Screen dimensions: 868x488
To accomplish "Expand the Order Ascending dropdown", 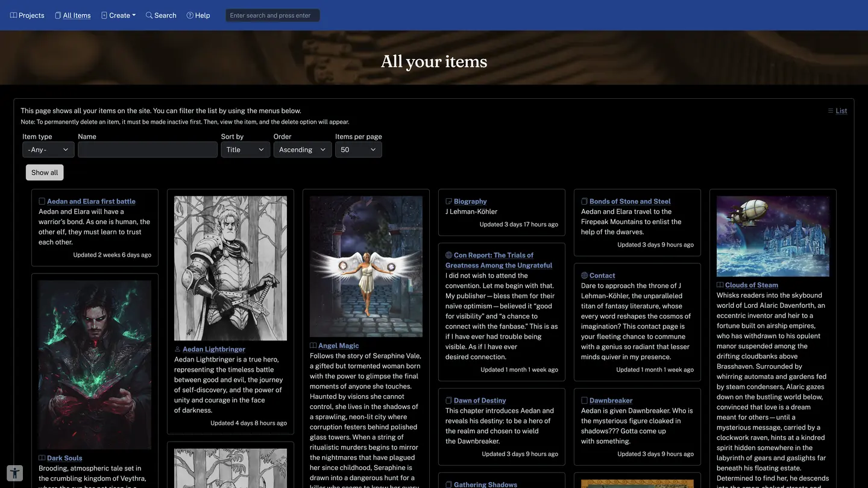I will click(302, 150).
